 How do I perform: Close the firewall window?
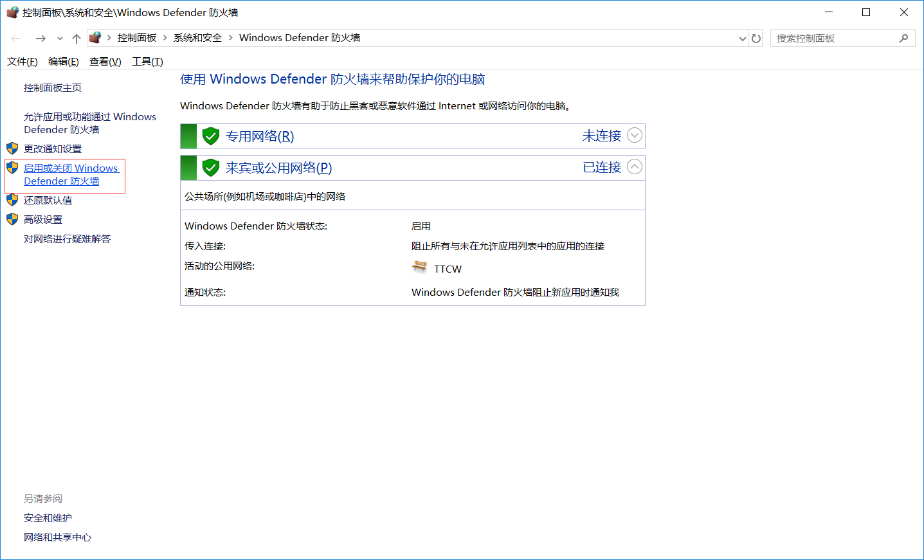(x=904, y=12)
